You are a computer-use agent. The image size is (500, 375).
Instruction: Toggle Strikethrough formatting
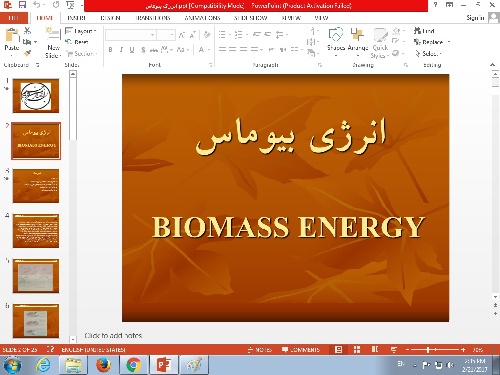click(154, 50)
